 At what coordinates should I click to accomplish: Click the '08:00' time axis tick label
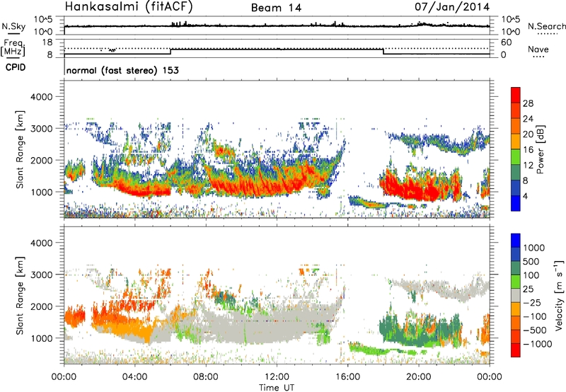(x=206, y=377)
